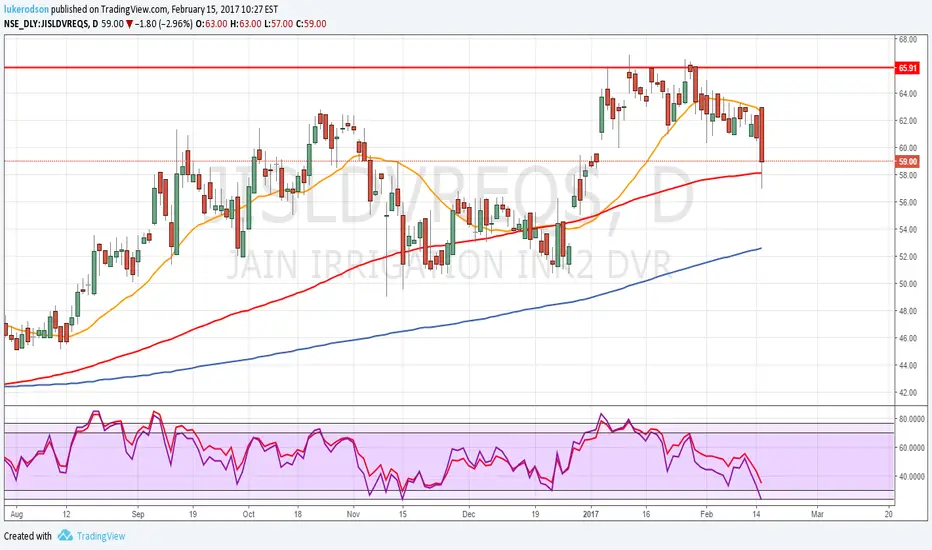This screenshot has height=550, width=932.
Task: Click the Feb date axis label
Action: click(x=706, y=514)
